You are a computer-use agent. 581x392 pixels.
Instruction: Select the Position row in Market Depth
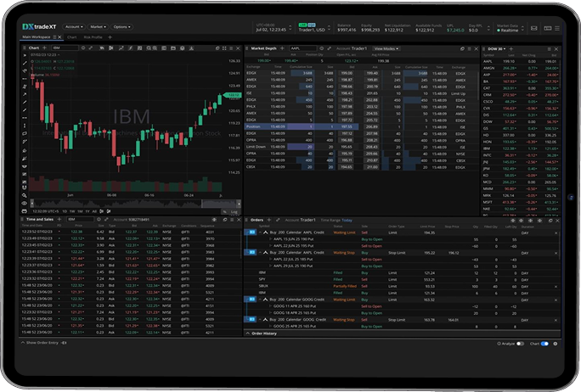click(302, 126)
